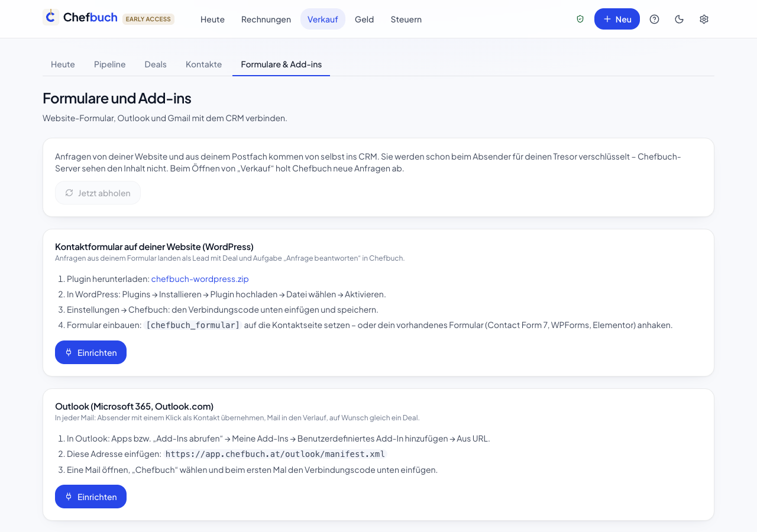Image resolution: width=757 pixels, height=532 pixels.
Task: Open the Kontakte tab
Action: point(204,64)
